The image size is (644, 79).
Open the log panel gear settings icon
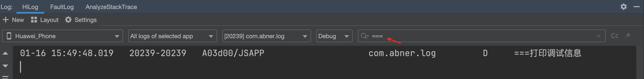tap(623, 7)
